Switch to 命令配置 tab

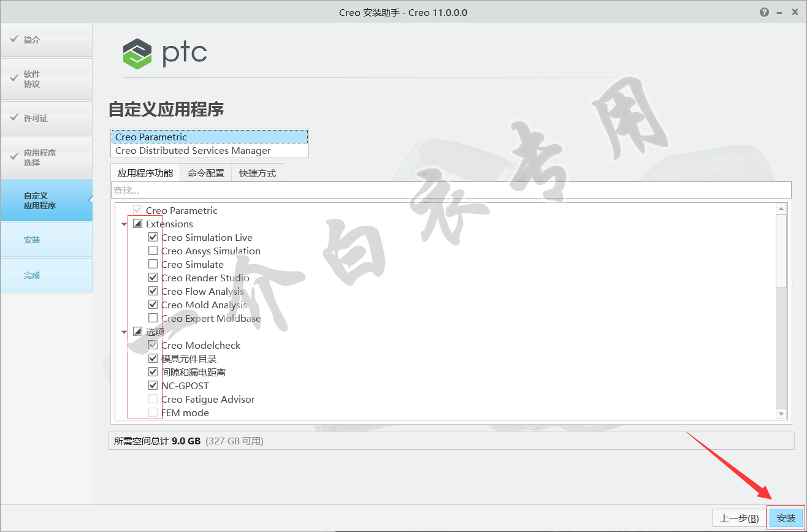tap(206, 173)
